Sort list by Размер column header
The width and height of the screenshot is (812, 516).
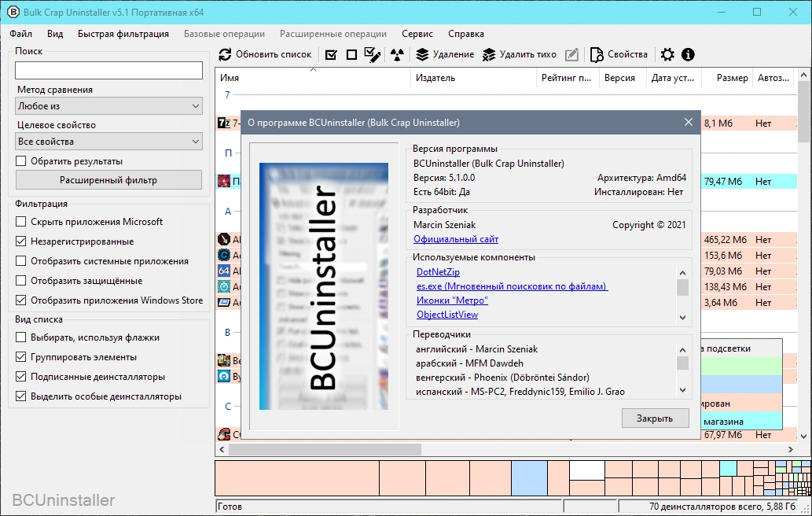726,78
